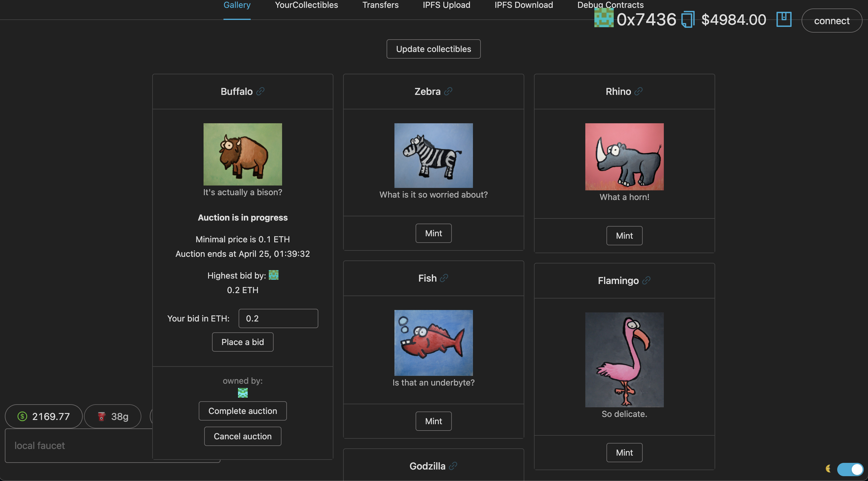The width and height of the screenshot is (868, 481).
Task: Click the Your bid in ETH field
Action: click(278, 318)
